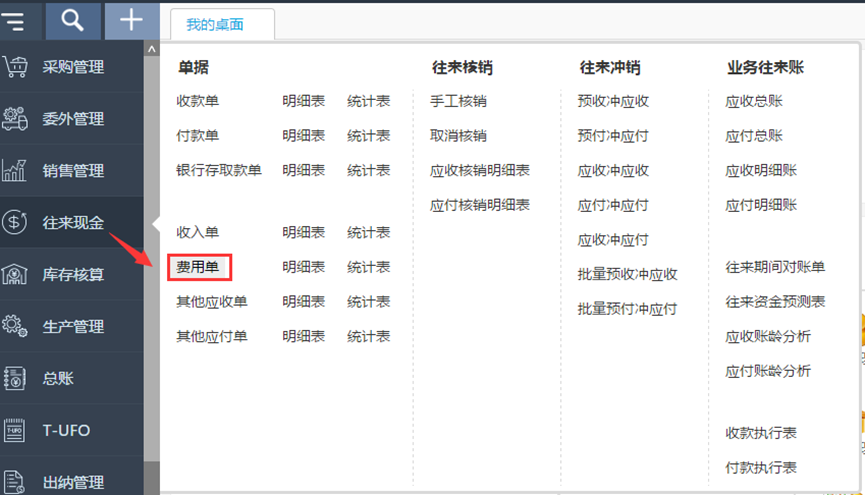Viewport: 865px width, 495px height.
Task: Open 应付冲应付 function
Action: (x=613, y=205)
